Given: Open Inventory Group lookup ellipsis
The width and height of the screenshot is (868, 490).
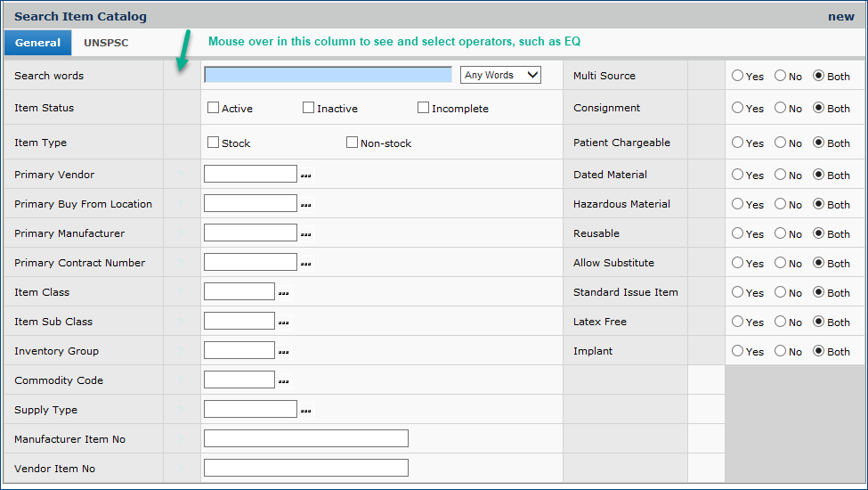Looking at the screenshot, I should coord(284,352).
